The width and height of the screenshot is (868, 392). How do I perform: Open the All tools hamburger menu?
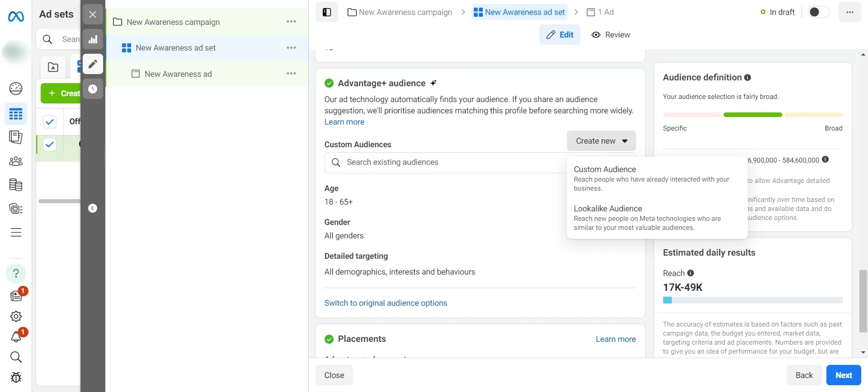16,233
